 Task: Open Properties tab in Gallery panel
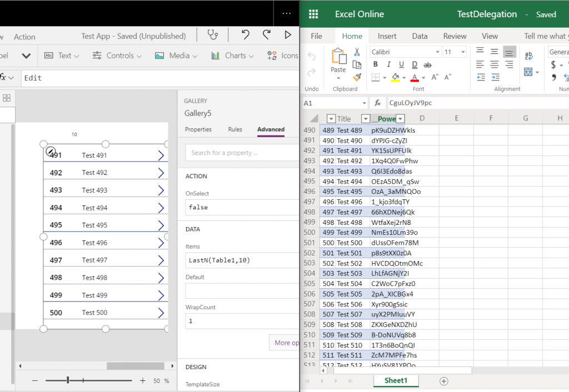(x=198, y=129)
